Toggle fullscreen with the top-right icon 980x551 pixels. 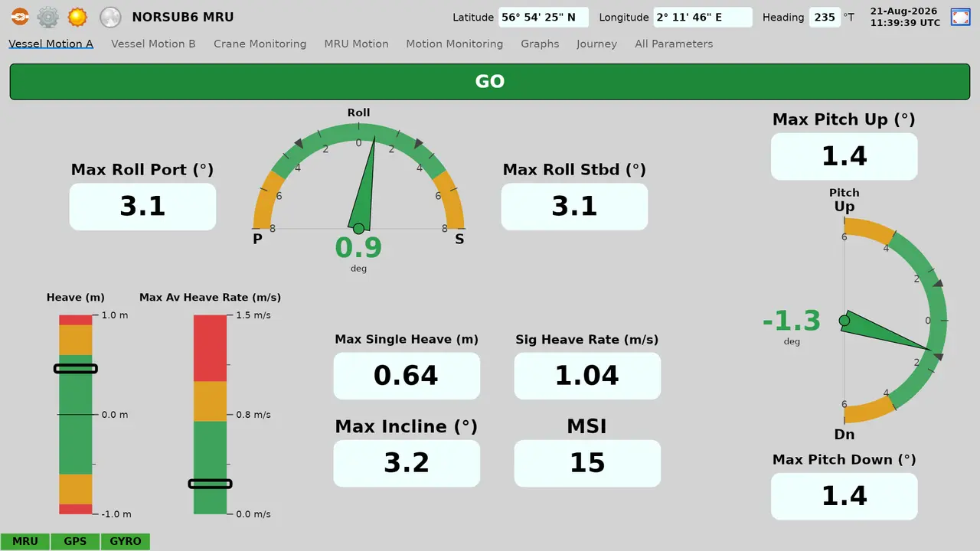[960, 17]
